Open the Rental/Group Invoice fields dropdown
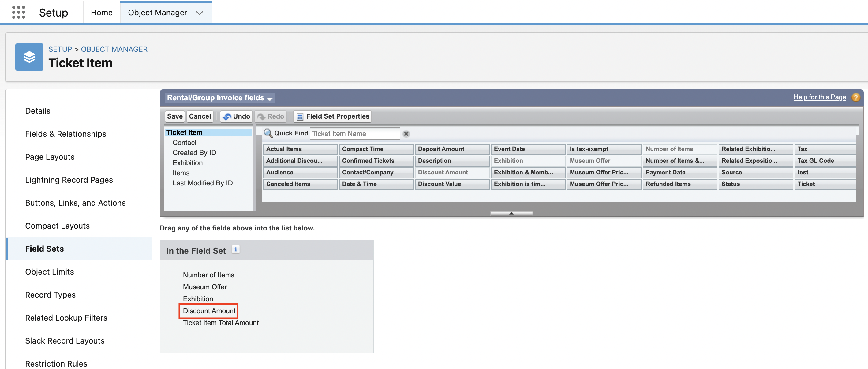868x369 pixels. pos(270,98)
